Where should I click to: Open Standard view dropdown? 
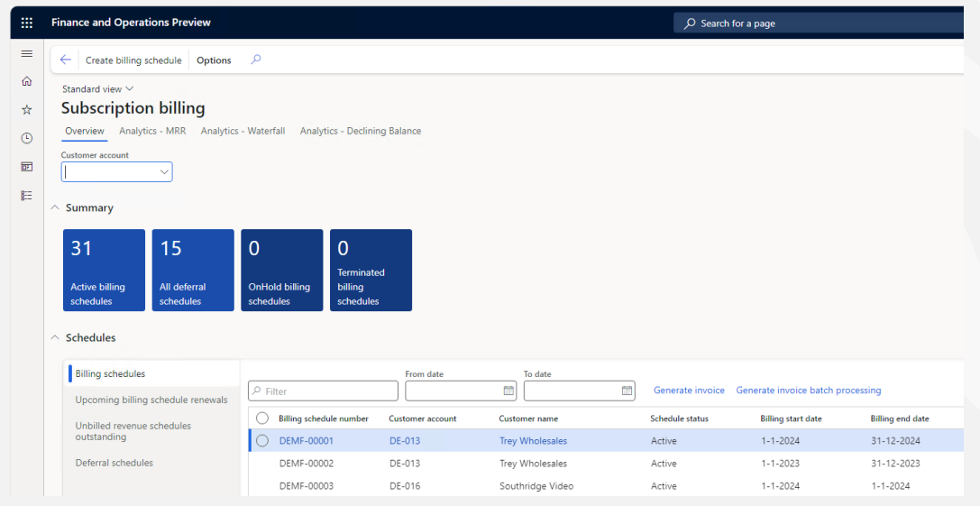pos(98,88)
